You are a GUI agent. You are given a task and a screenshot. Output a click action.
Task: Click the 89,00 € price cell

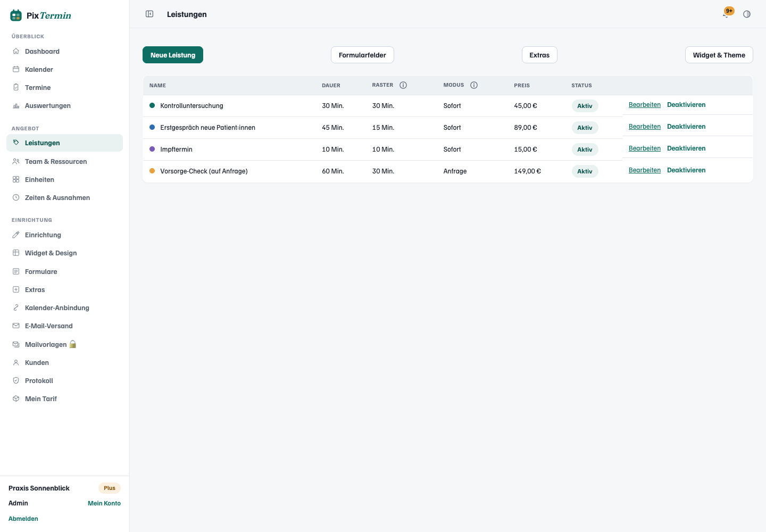click(x=526, y=128)
